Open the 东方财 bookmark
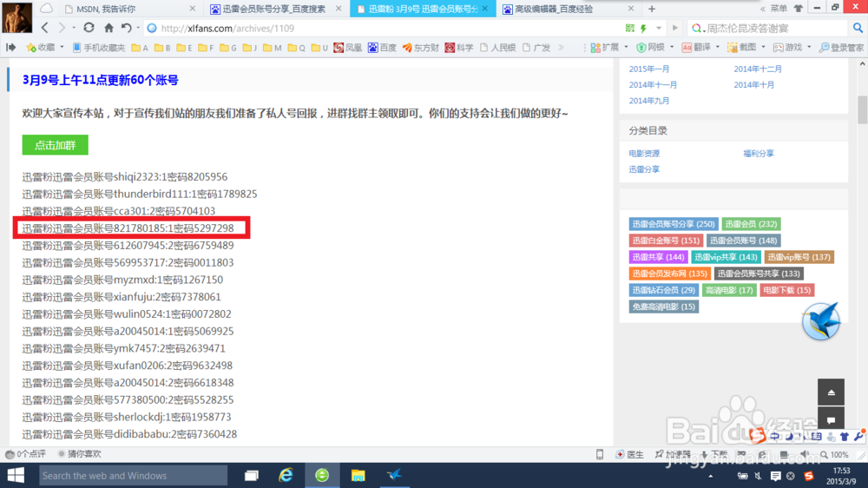Image resolution: width=868 pixels, height=488 pixels. (x=420, y=48)
